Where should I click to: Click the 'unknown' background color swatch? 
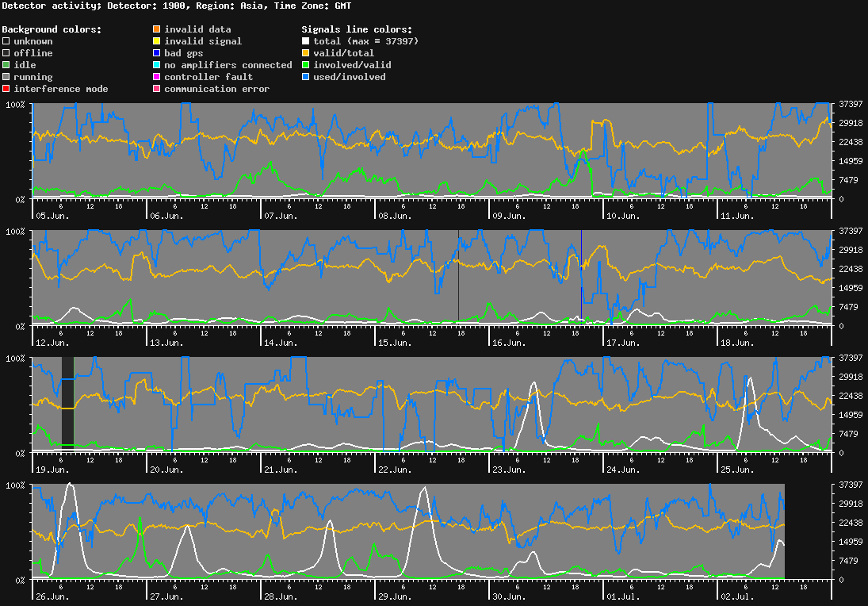point(6,41)
